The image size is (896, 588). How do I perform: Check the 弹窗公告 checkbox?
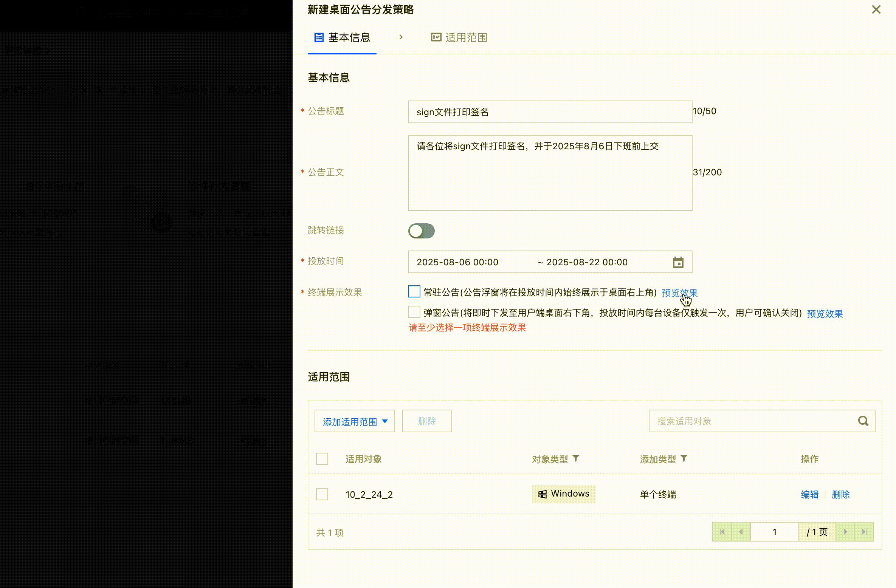[414, 312]
